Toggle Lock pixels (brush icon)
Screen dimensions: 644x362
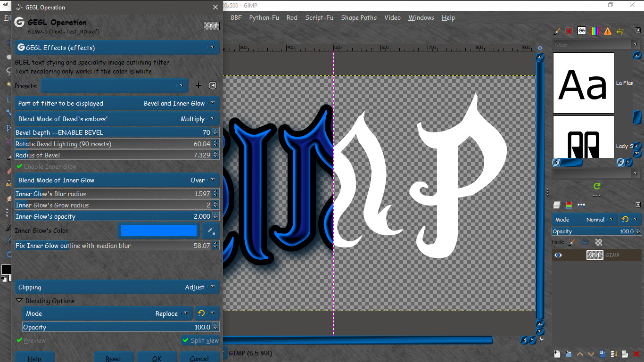[572, 242]
